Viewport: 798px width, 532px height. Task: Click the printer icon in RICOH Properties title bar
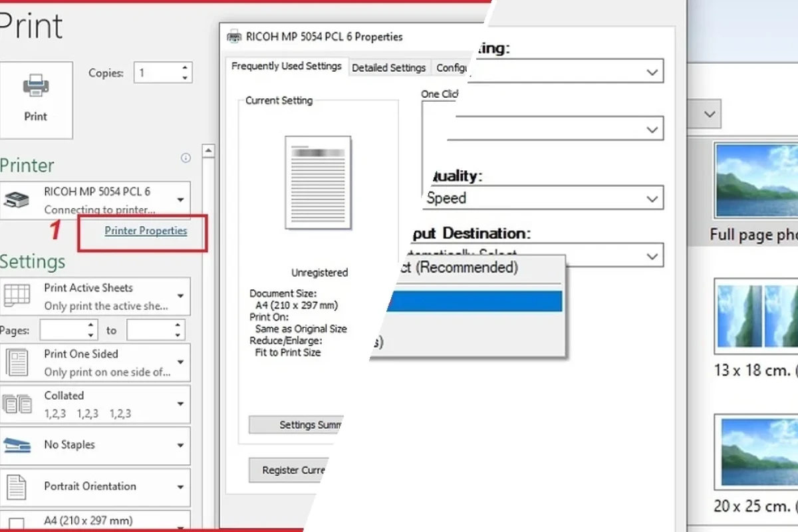click(x=234, y=37)
